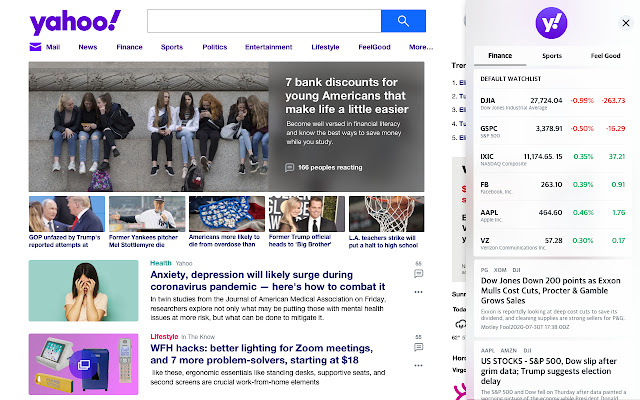Expand the More... navigation menu
The width and height of the screenshot is (640, 400).
(x=420, y=47)
